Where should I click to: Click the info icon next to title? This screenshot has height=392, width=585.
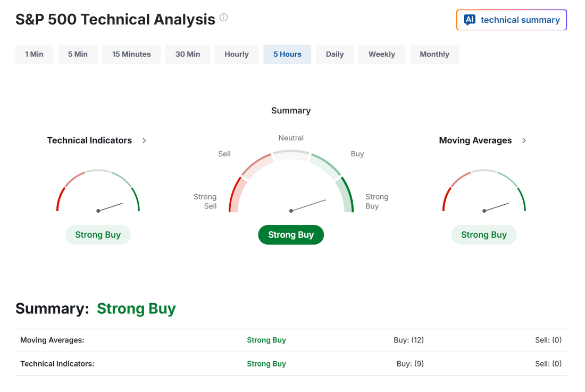(x=224, y=18)
